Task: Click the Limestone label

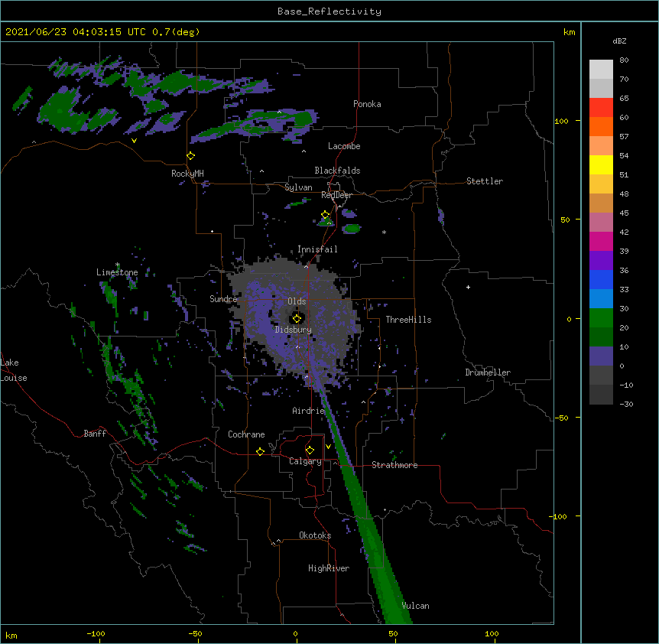Action: point(117,272)
